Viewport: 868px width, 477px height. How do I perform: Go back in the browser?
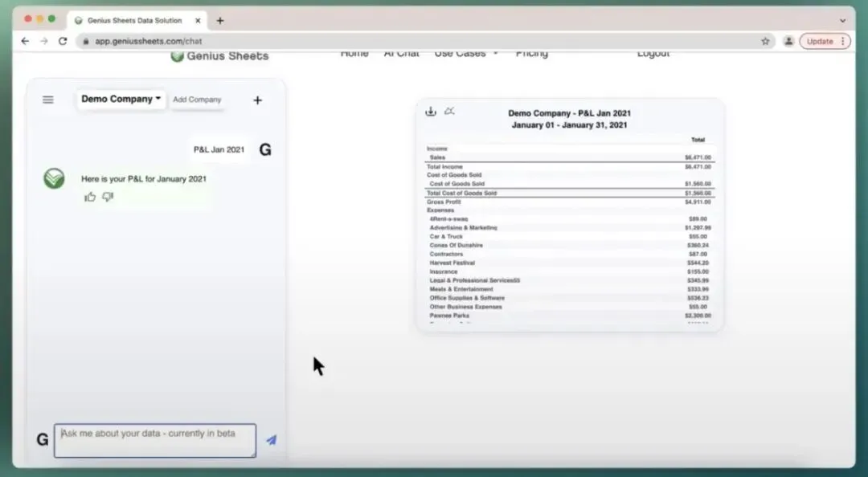25,41
